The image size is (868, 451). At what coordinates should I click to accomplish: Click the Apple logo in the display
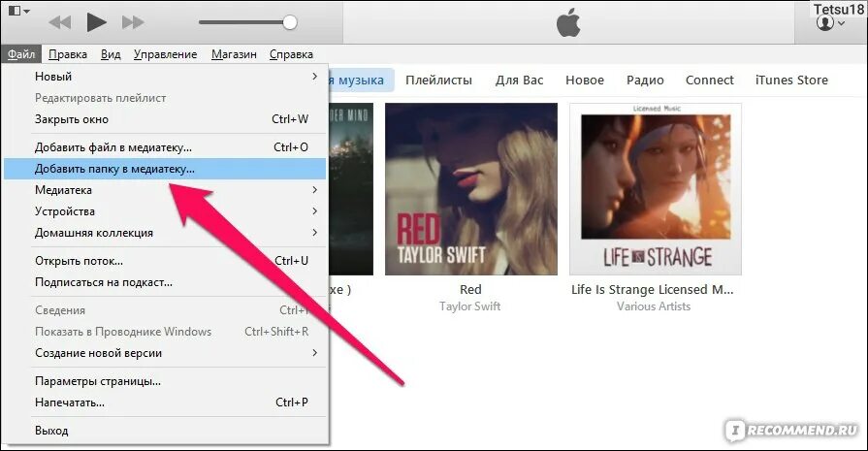(568, 24)
